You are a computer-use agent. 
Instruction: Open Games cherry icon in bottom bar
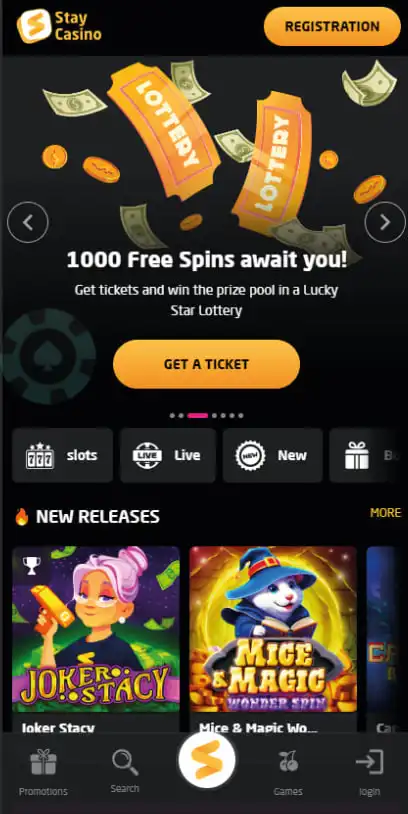pyautogui.click(x=288, y=762)
